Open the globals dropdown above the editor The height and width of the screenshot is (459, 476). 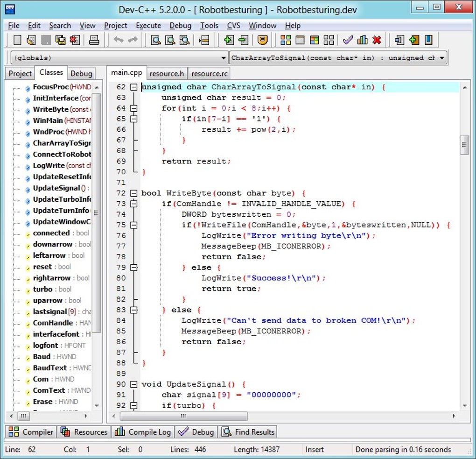tap(223, 58)
